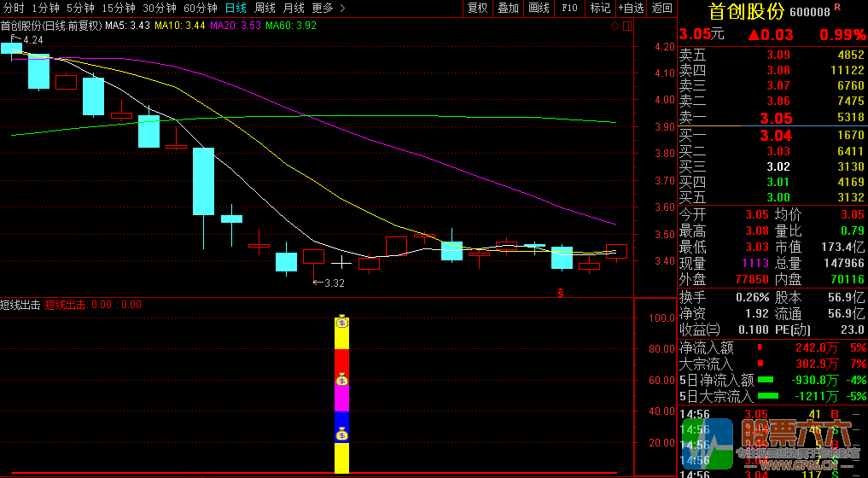Click the diamond icon above the chart
The image size is (868, 478).
click(x=615, y=26)
